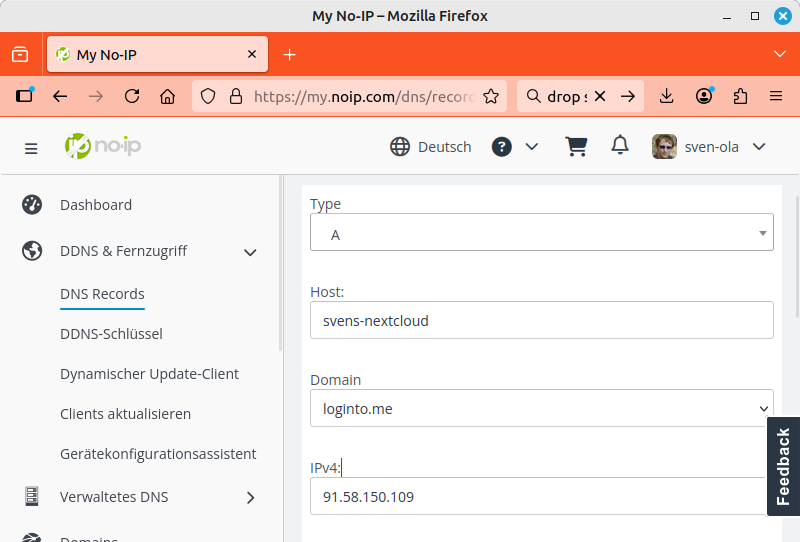Bookmark this page with star icon

click(x=491, y=96)
